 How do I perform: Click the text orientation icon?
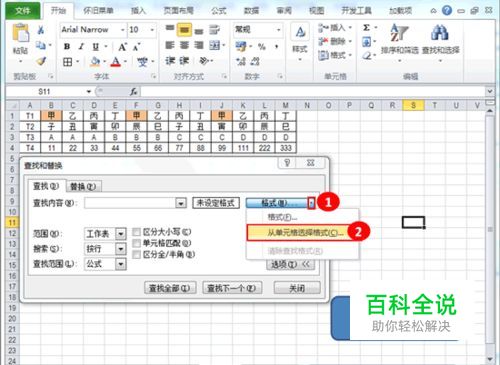(x=204, y=61)
